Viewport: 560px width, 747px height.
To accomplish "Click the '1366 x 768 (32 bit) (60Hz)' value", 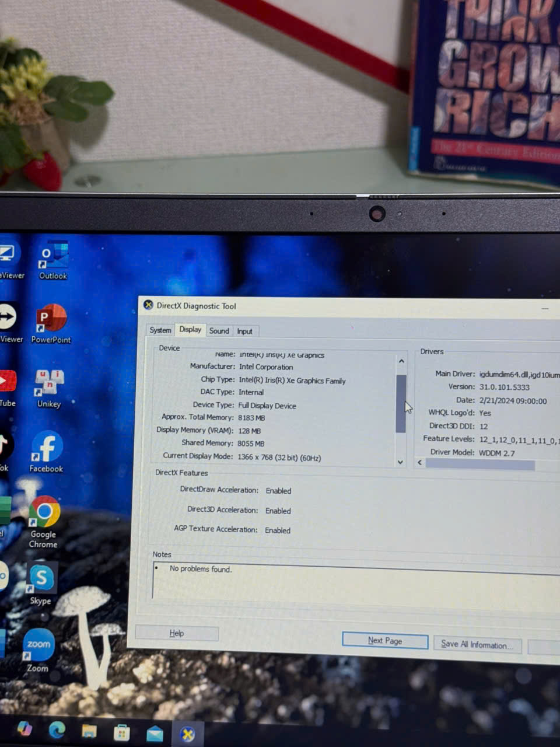I will [279, 458].
